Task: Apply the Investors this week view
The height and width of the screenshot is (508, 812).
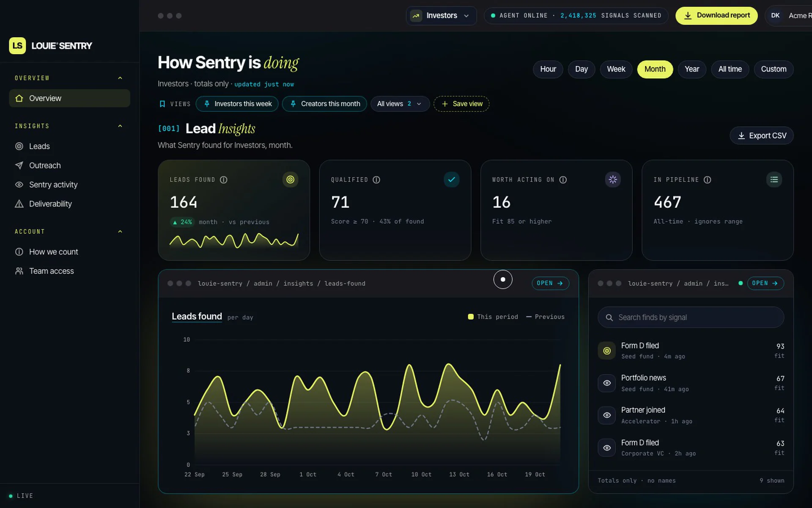Action: pyautogui.click(x=237, y=104)
